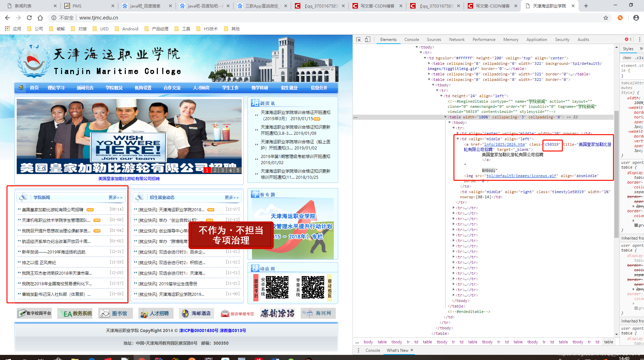Screen dimensions: 644x360
Task: Open the info/1025/2026.htm href link
Action: [x=505, y=144]
